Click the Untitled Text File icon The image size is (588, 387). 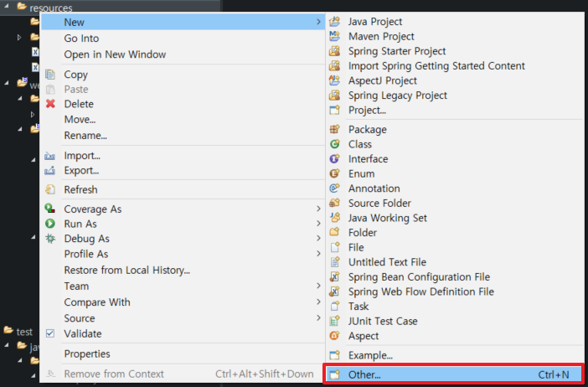pos(334,262)
